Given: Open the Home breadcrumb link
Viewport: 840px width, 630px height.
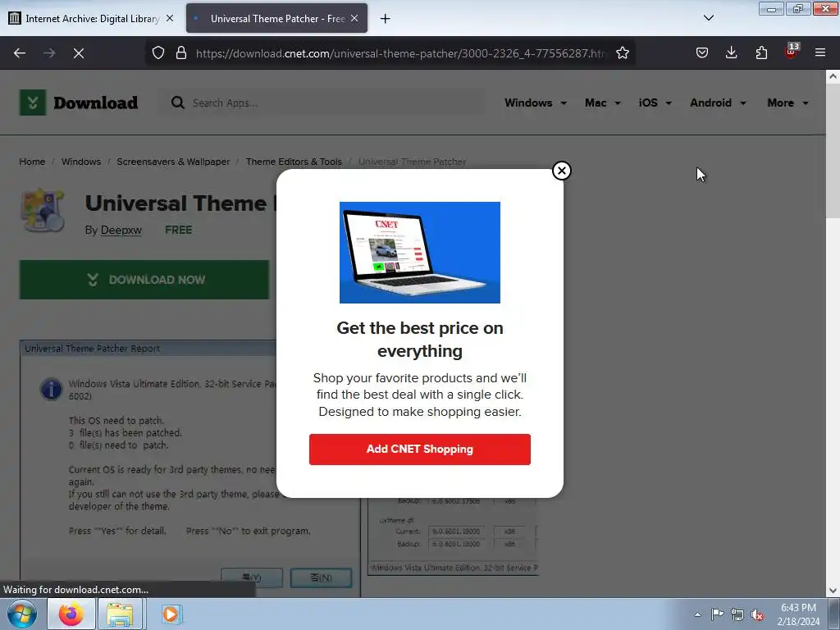Looking at the screenshot, I should coord(32,162).
